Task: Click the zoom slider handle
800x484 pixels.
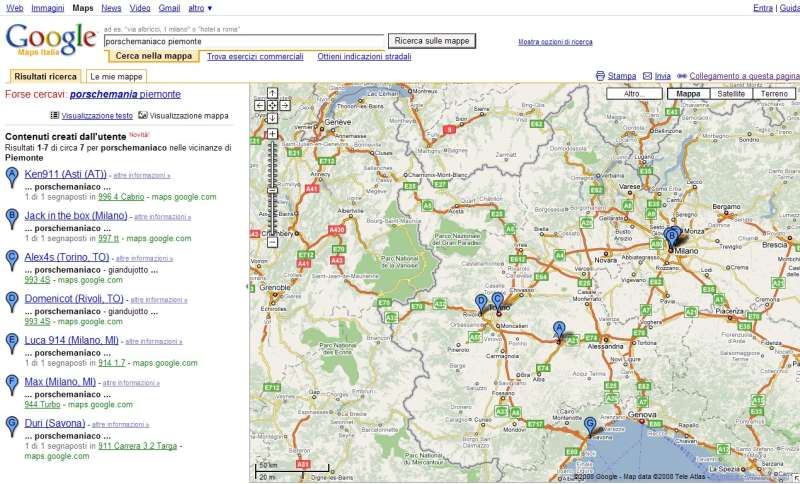Action: tap(272, 190)
